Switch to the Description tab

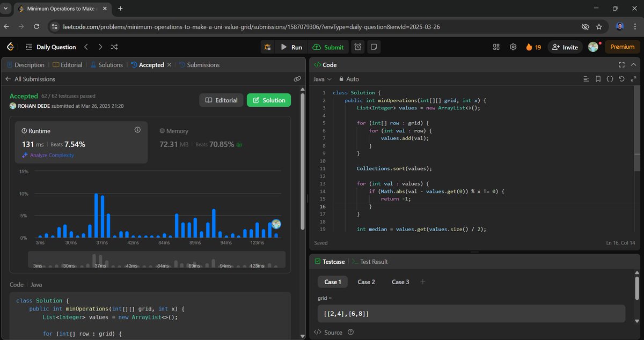click(x=26, y=65)
